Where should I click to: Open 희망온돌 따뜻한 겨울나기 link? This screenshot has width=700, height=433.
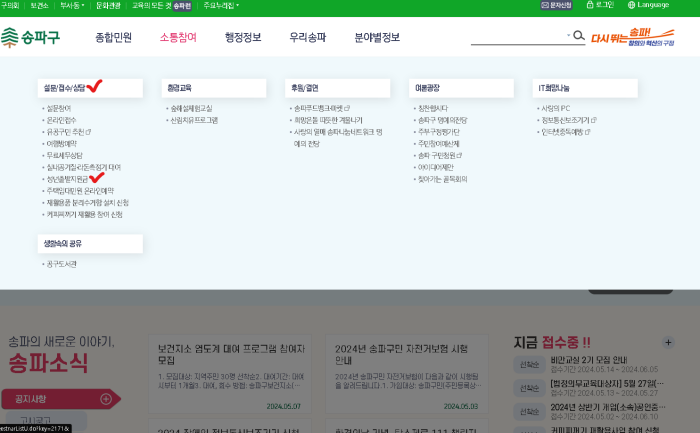328,120
